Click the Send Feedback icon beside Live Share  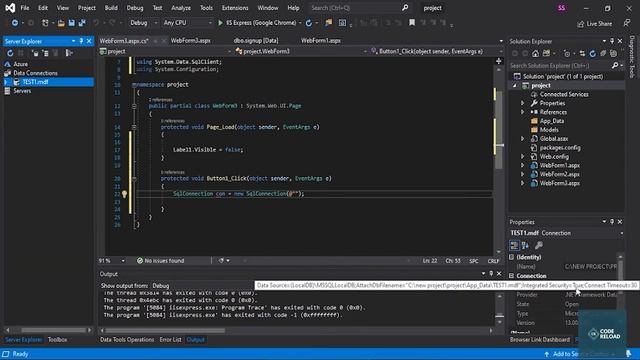pos(627,23)
